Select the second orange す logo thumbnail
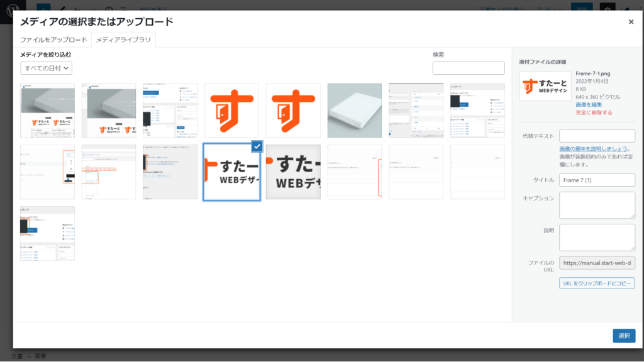Screen dimensions: 644x362 click(293, 111)
